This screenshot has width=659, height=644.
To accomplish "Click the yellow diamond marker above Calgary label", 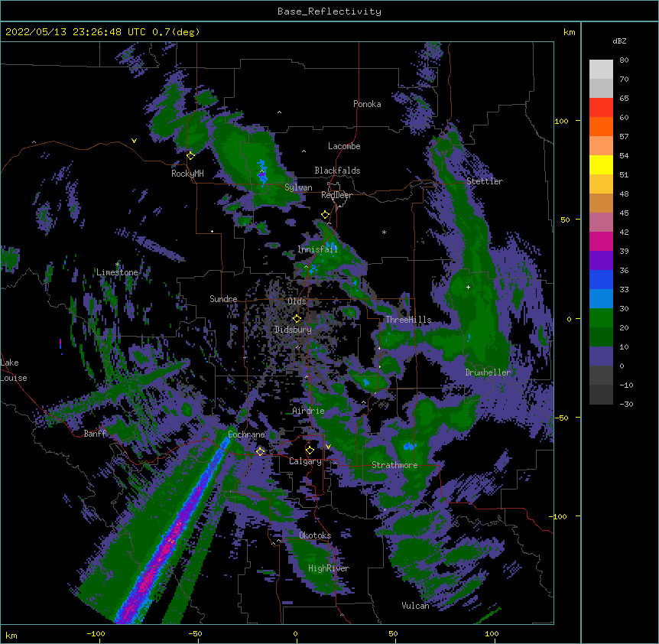I will click(x=310, y=450).
